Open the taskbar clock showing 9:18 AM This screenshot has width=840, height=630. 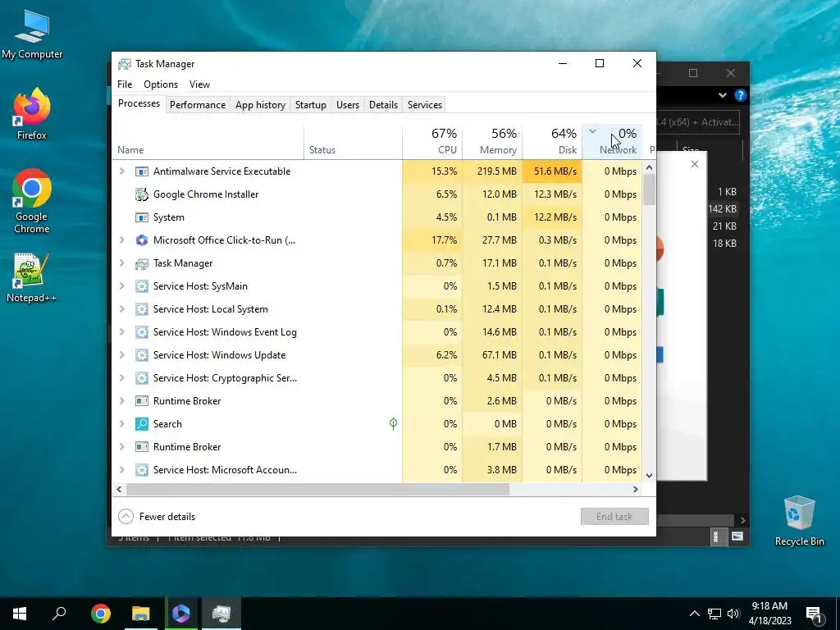[x=769, y=614]
